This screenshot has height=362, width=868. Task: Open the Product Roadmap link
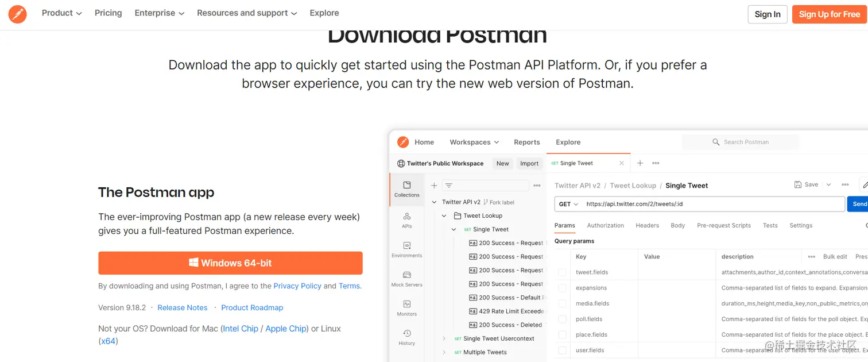pyautogui.click(x=252, y=307)
